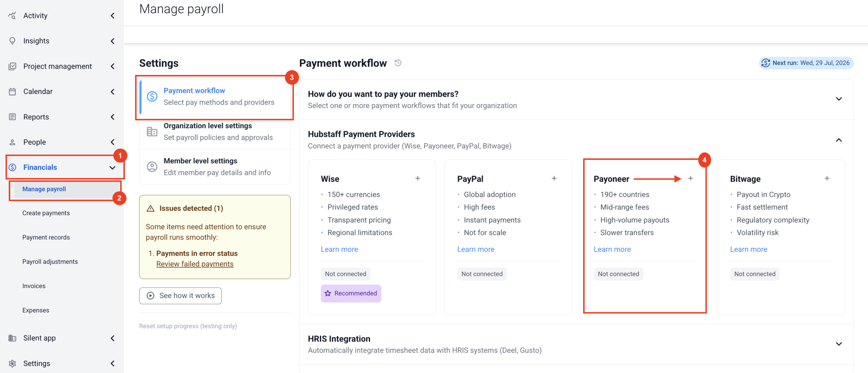
Task: Click the plus icon on Payoneer card
Action: click(690, 179)
